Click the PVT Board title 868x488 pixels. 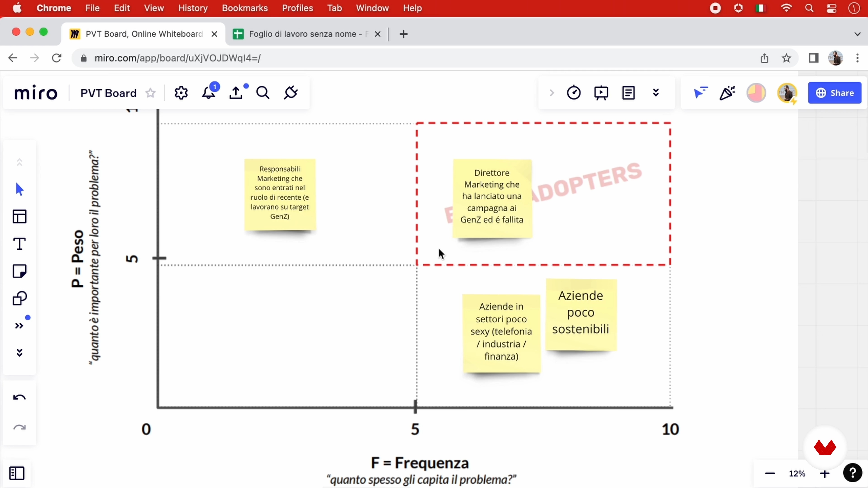point(108,93)
